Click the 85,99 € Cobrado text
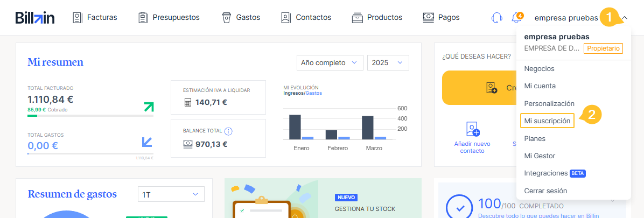 pos(47,110)
